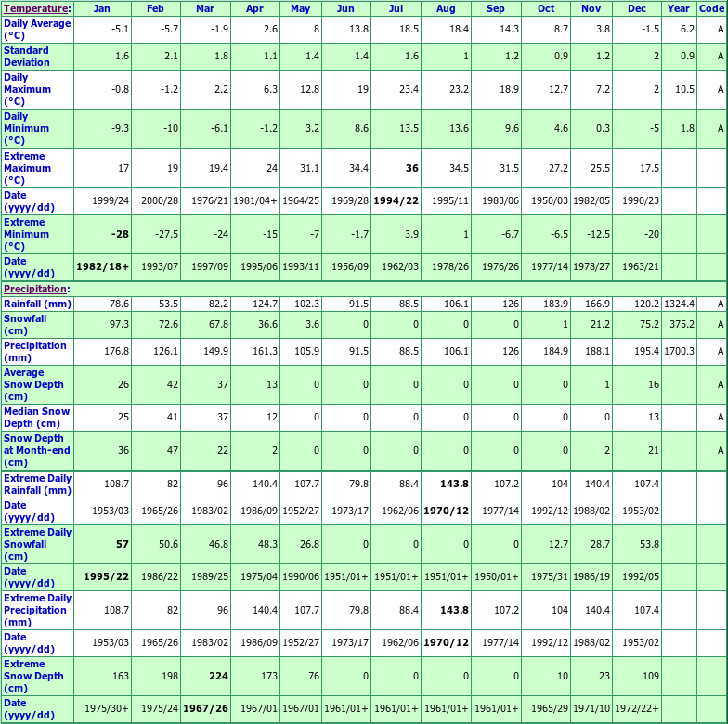Click the Standard Deviation row label
Viewport: 728px width, 724px height.
coord(27,56)
